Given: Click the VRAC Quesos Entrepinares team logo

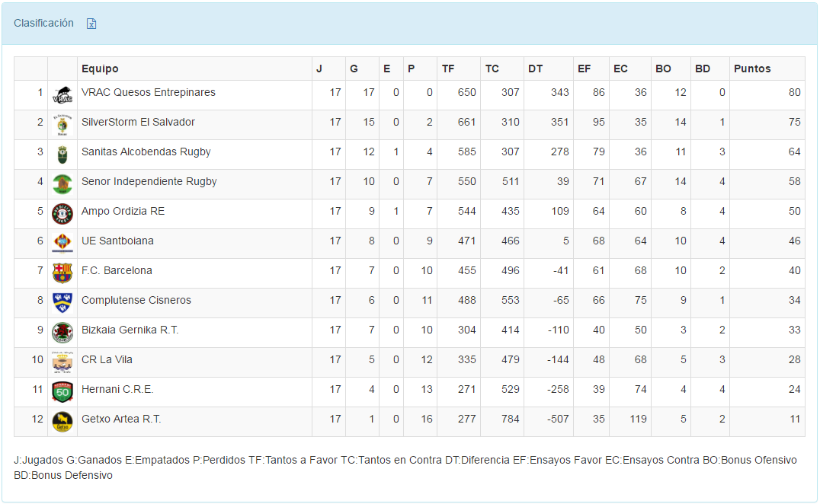Looking at the screenshot, I should click(x=62, y=96).
